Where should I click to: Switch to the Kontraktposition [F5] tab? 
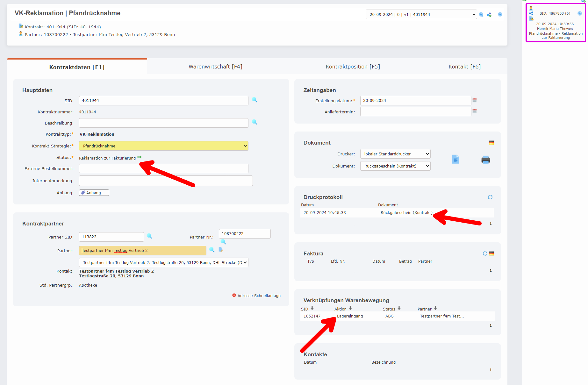pyautogui.click(x=353, y=67)
